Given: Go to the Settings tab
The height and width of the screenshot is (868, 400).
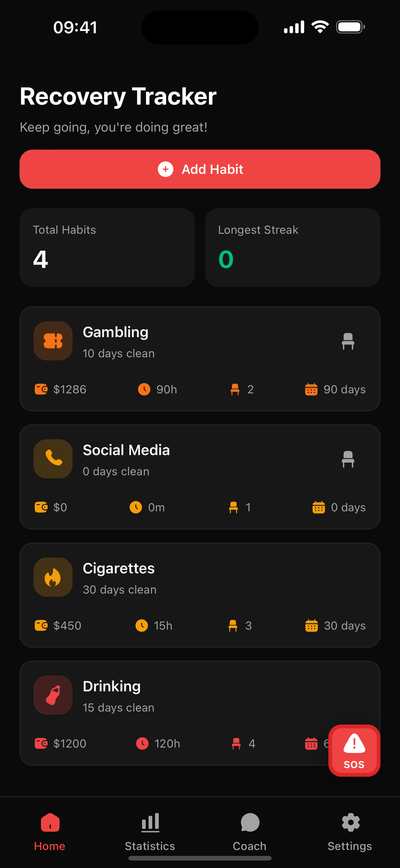Looking at the screenshot, I should coord(350,830).
